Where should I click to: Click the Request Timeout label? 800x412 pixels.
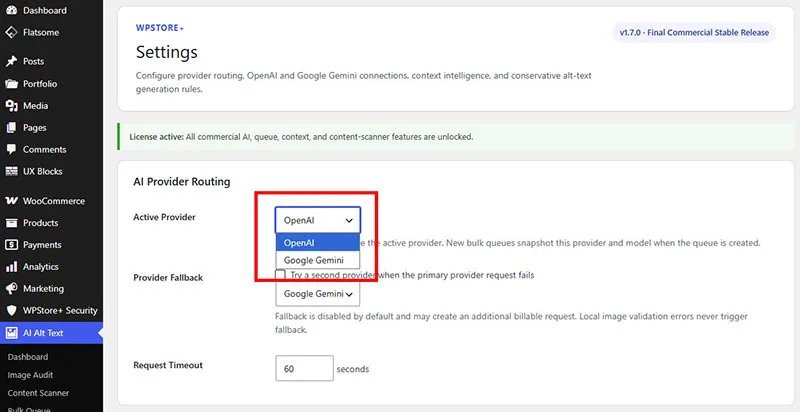(168, 365)
